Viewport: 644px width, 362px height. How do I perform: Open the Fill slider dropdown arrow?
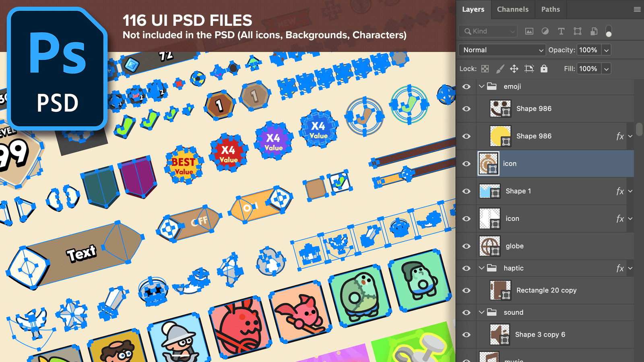click(x=606, y=69)
